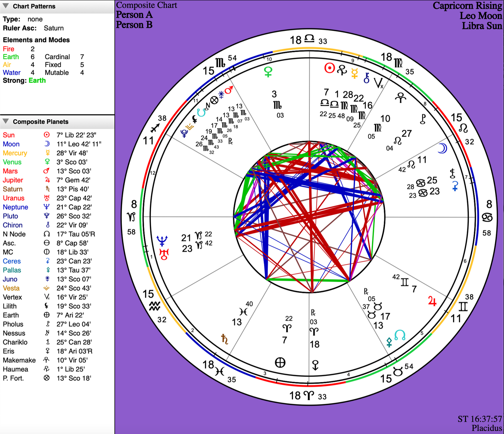Click the aspect lines center of the wheel

pyautogui.click(x=309, y=217)
